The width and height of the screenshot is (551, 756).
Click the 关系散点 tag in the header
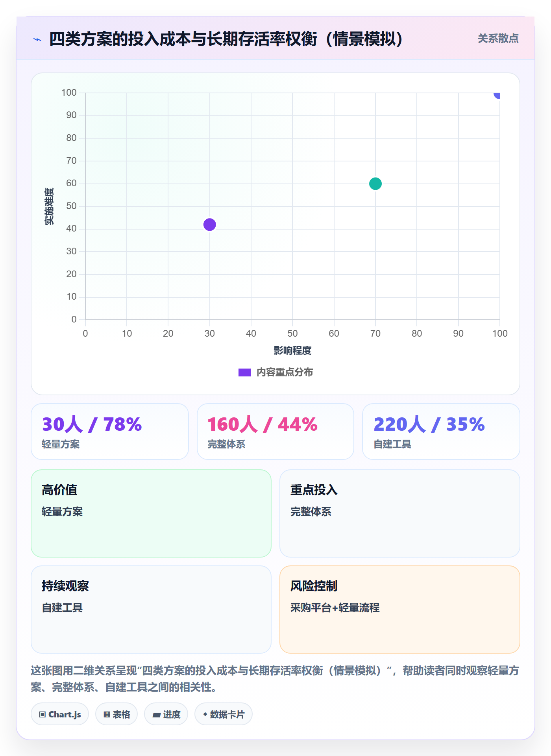pos(498,39)
